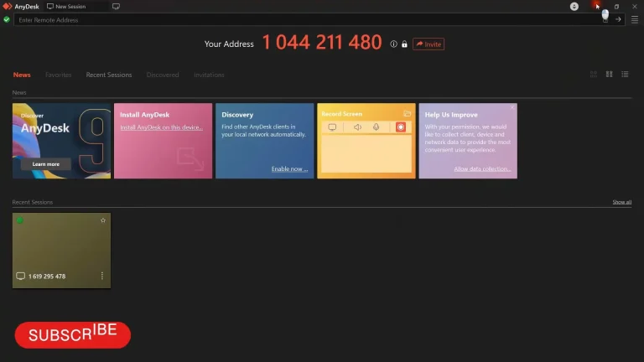Click the info icon beside your address
This screenshot has height=362, width=644.
click(x=393, y=44)
